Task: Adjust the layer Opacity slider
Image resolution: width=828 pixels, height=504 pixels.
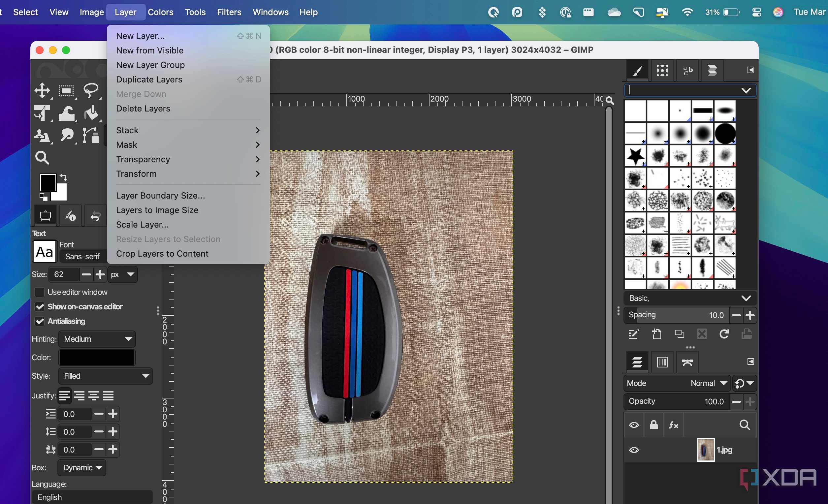Action: coord(676,401)
